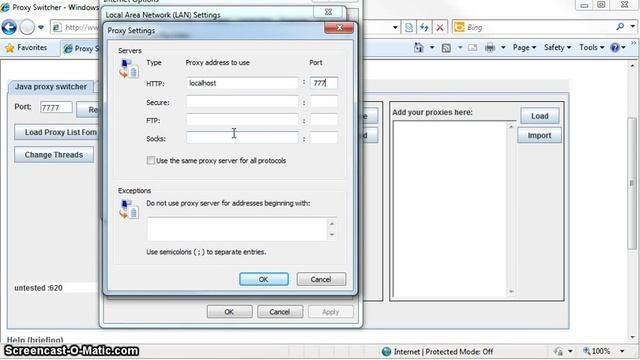Viewport: 640px width, 360px height.
Task: Click the Exceptions box scroll down arrow
Action: coord(332,235)
